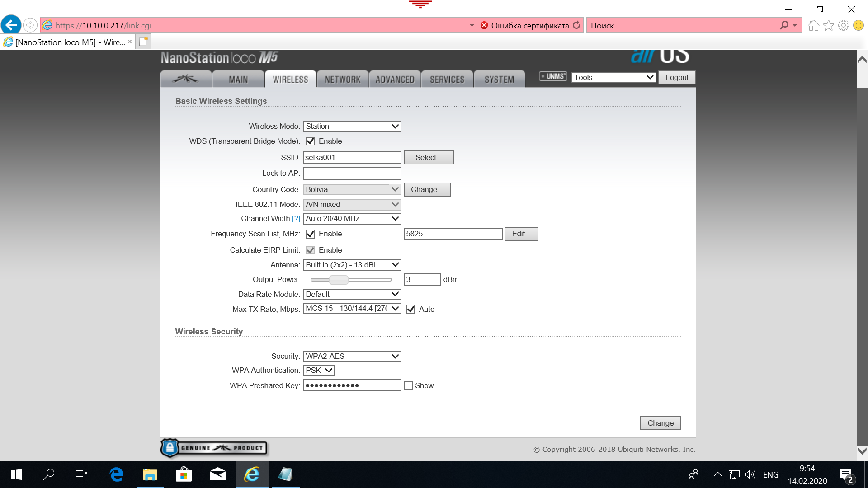Toggle WDS Transparent Bridge Mode Enable

pos(310,141)
